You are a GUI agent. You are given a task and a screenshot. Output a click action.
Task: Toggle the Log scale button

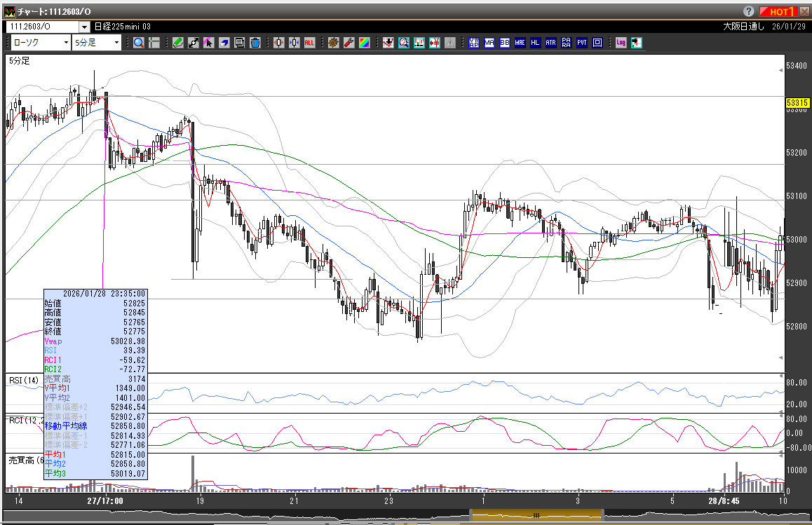pyautogui.click(x=621, y=43)
